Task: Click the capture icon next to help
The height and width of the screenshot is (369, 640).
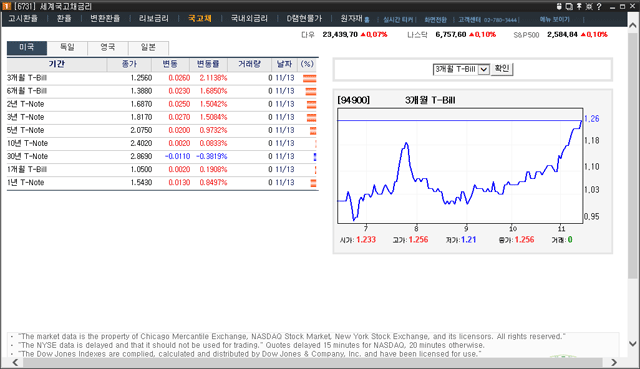Action: (589, 6)
